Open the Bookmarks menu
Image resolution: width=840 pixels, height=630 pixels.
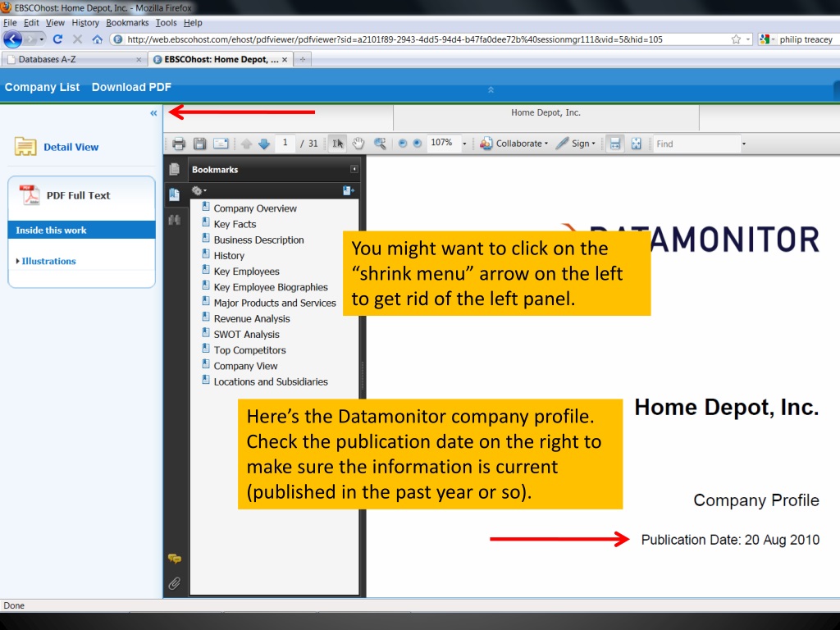coord(127,22)
